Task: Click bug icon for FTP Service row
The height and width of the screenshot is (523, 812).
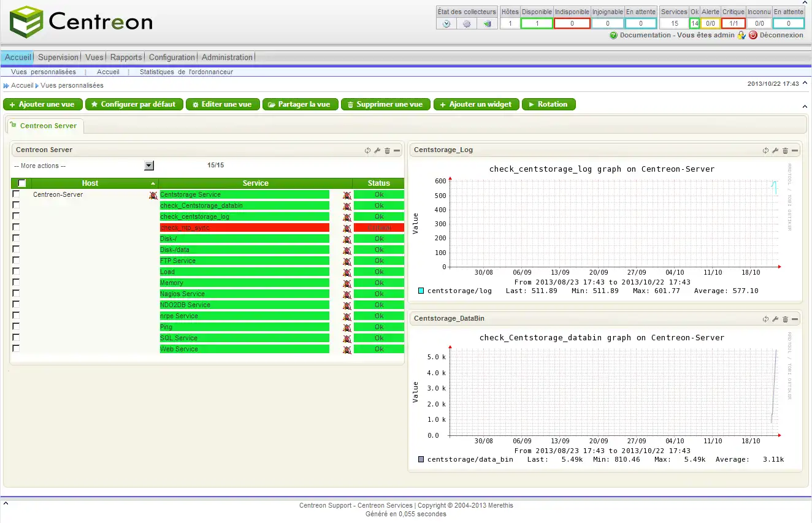Action: [347, 262]
